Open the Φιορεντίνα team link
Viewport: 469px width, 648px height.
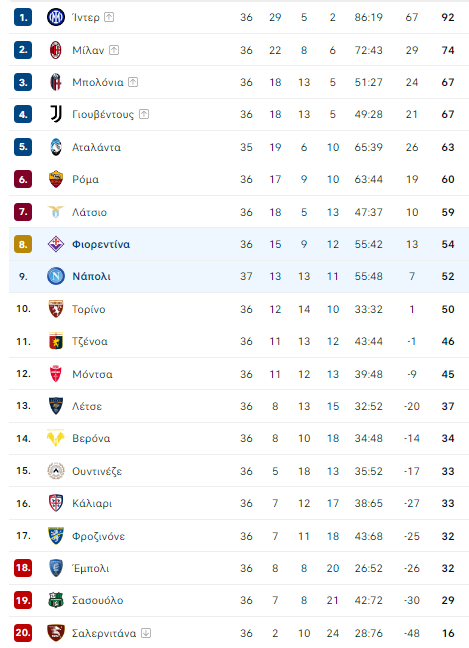pyautogui.click(x=101, y=244)
